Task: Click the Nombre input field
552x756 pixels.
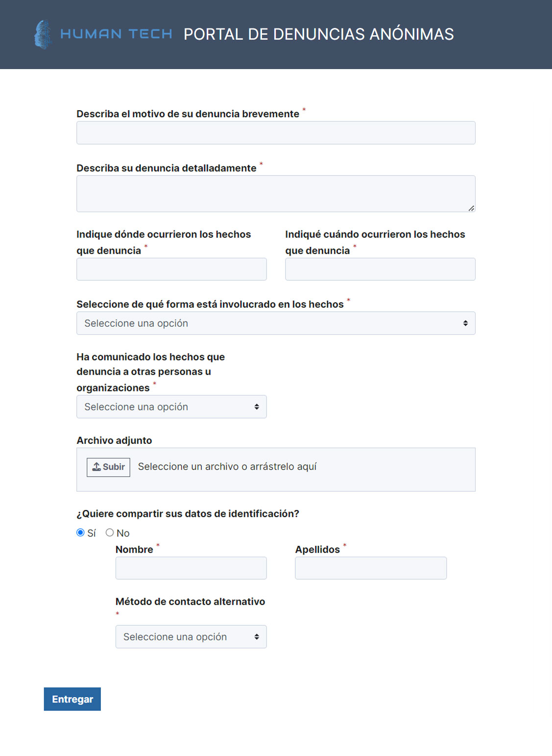Action: pos(191,567)
